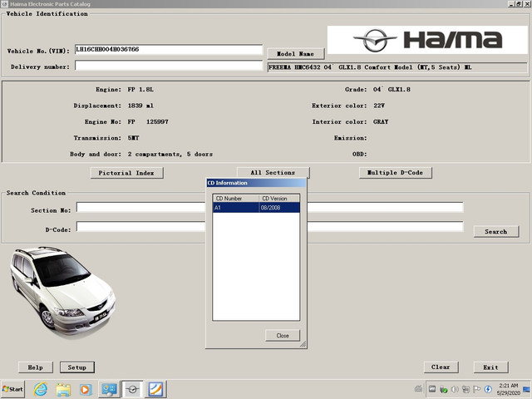Click the white Freema car image

click(x=63, y=292)
